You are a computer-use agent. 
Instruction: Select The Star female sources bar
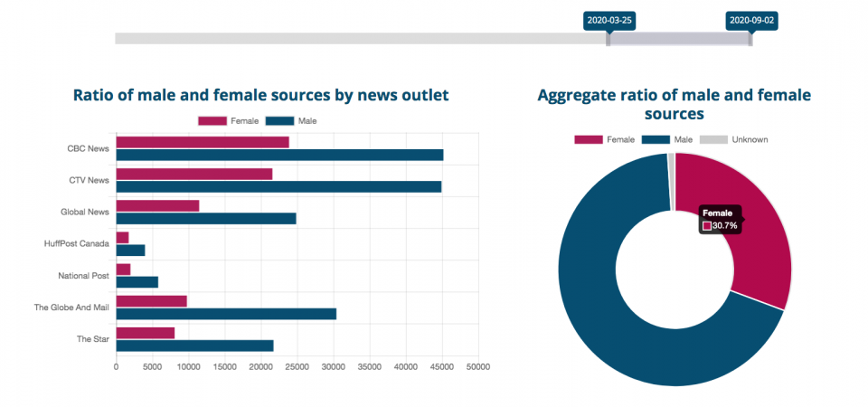coord(145,333)
